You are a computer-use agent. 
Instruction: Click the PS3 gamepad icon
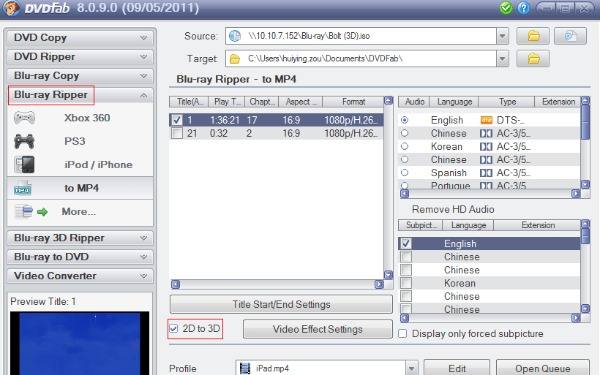(24, 142)
